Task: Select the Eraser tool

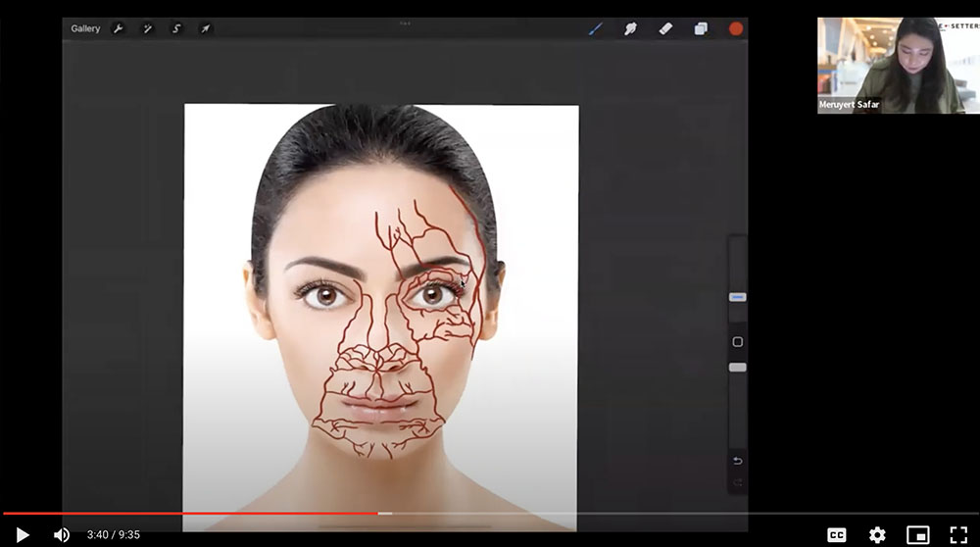Action: tap(665, 28)
